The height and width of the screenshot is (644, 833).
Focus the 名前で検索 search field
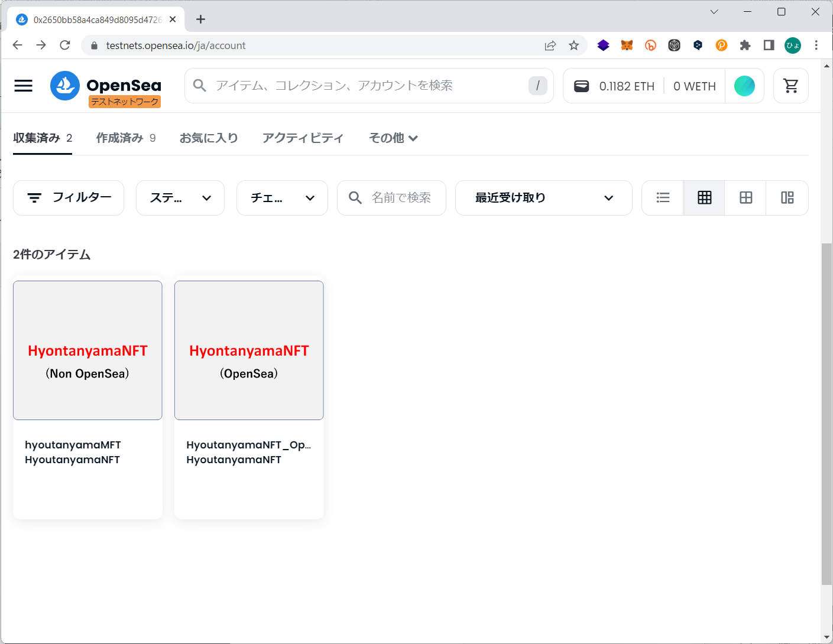[x=401, y=198]
